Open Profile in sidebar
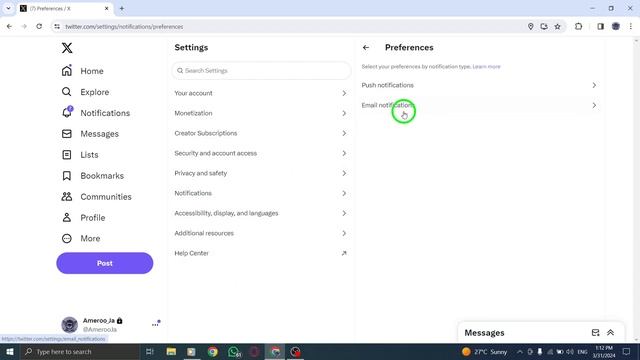 tap(83, 218)
